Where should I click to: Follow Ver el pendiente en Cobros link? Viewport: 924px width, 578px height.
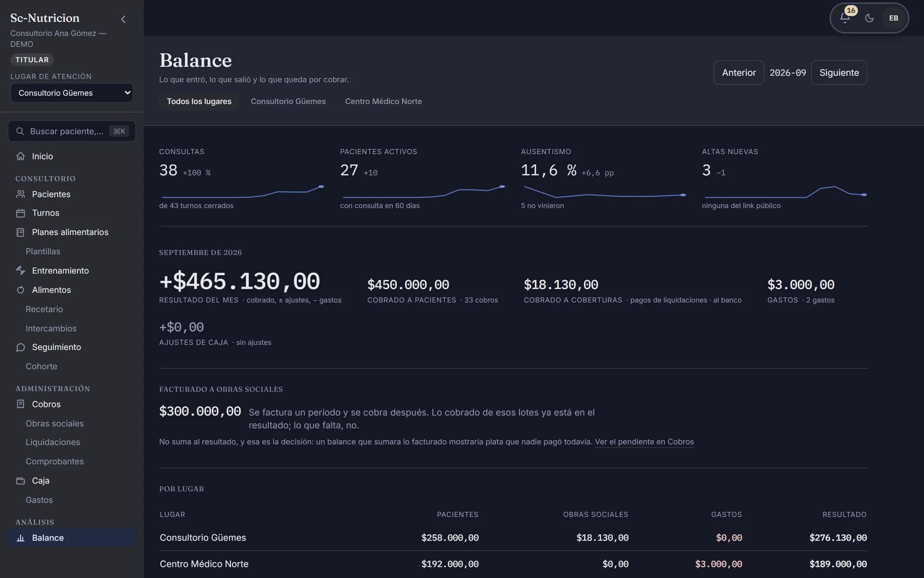coord(644,442)
